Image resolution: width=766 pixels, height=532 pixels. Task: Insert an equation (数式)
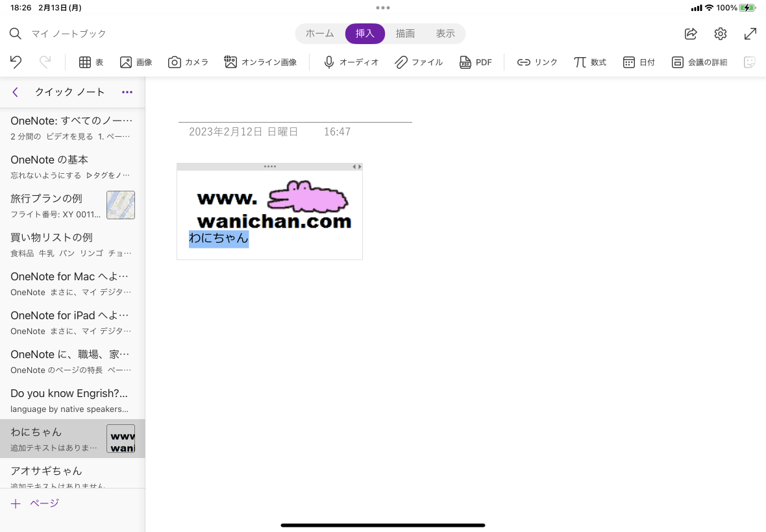pos(589,62)
